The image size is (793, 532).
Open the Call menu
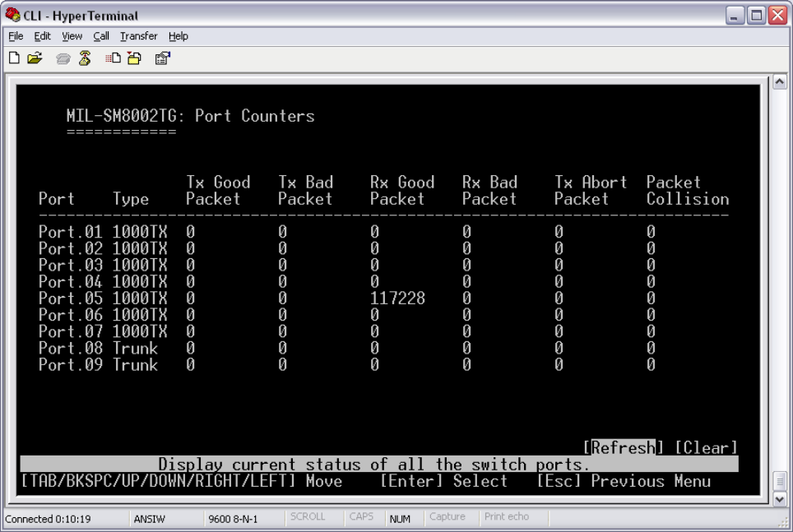[x=101, y=36]
